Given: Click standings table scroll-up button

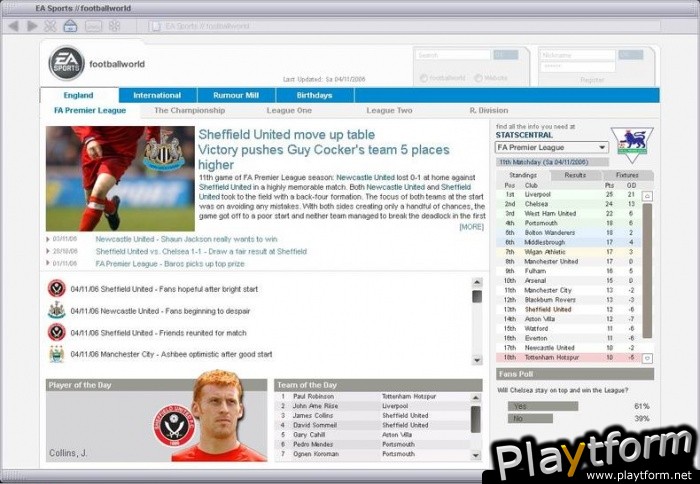Looking at the screenshot, I should (x=647, y=196).
